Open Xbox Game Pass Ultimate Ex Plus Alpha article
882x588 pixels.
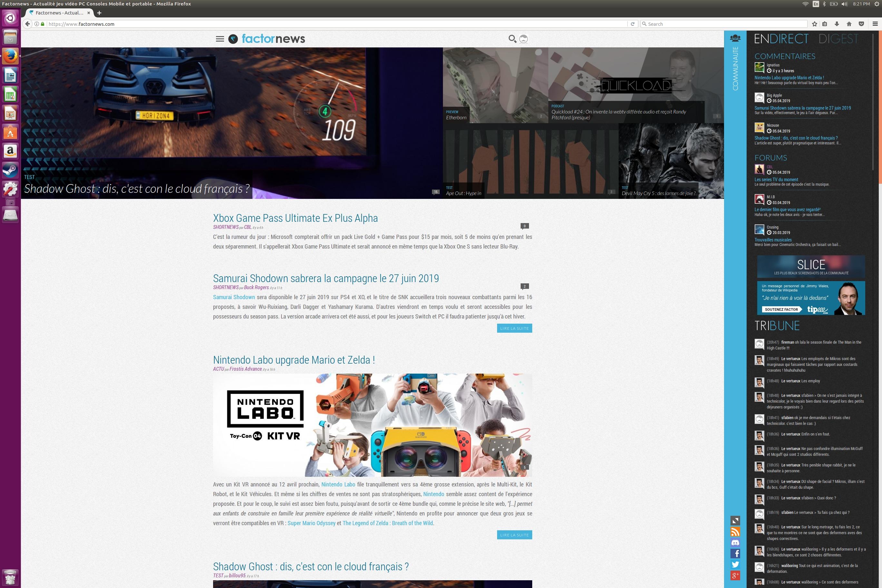tap(295, 218)
